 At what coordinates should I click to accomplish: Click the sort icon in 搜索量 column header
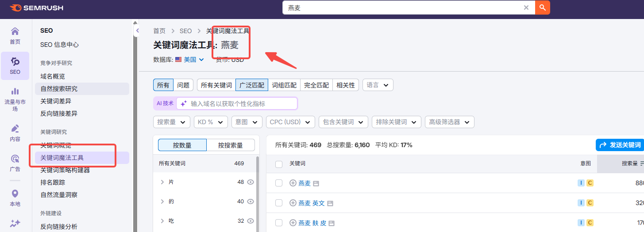pos(642,164)
